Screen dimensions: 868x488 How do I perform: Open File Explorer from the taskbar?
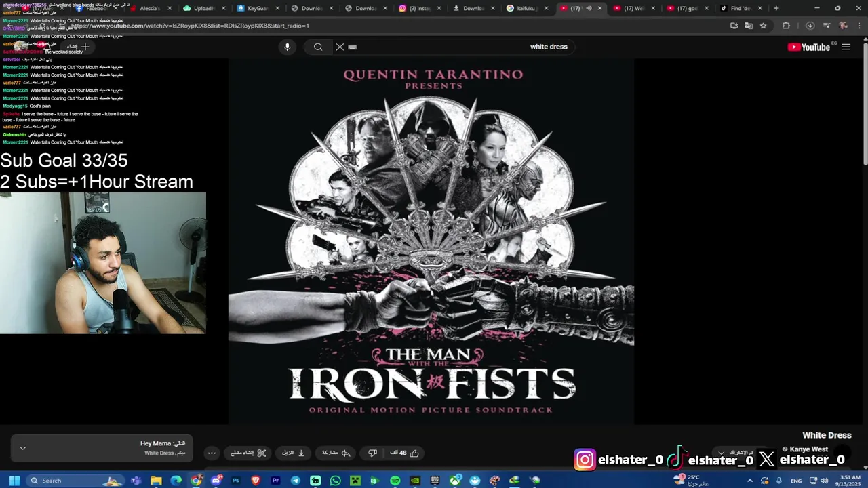click(156, 481)
